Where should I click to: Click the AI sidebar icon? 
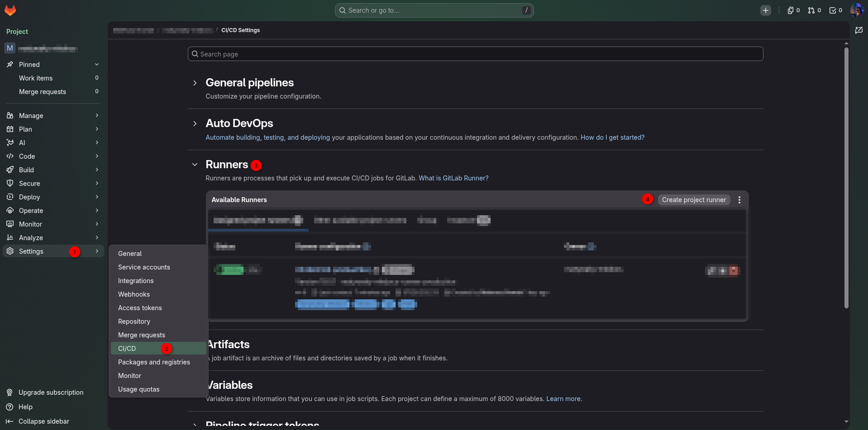pos(10,143)
